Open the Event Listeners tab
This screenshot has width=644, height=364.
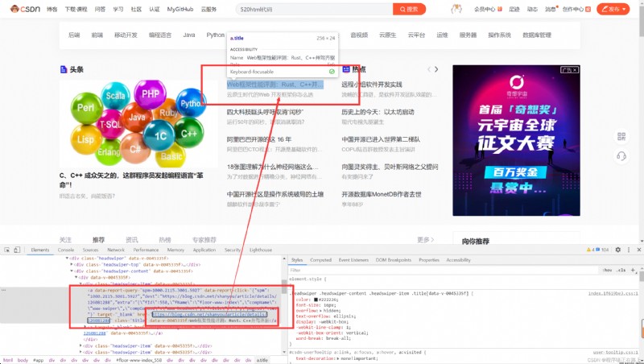coord(353,260)
